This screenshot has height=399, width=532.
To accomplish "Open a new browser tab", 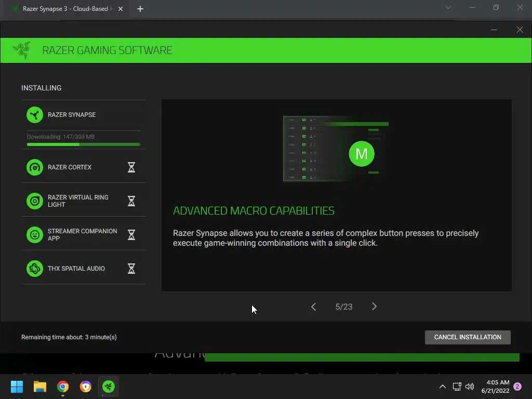I will [140, 9].
